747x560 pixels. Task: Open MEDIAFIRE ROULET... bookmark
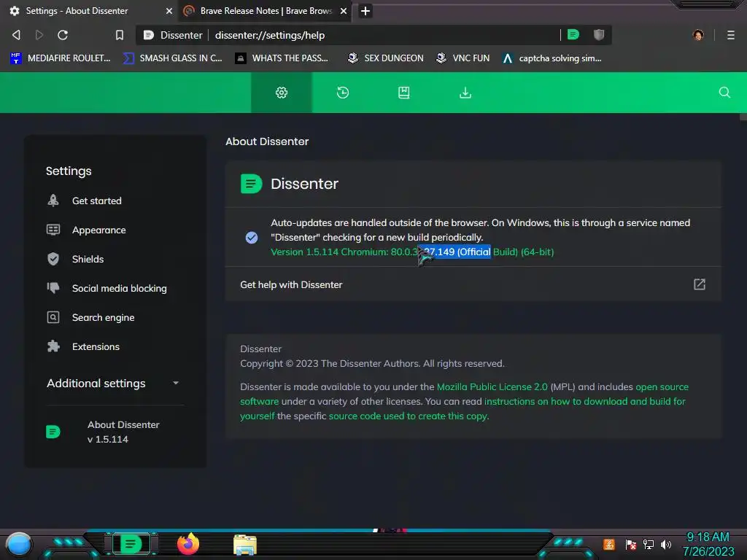pyautogui.click(x=60, y=58)
